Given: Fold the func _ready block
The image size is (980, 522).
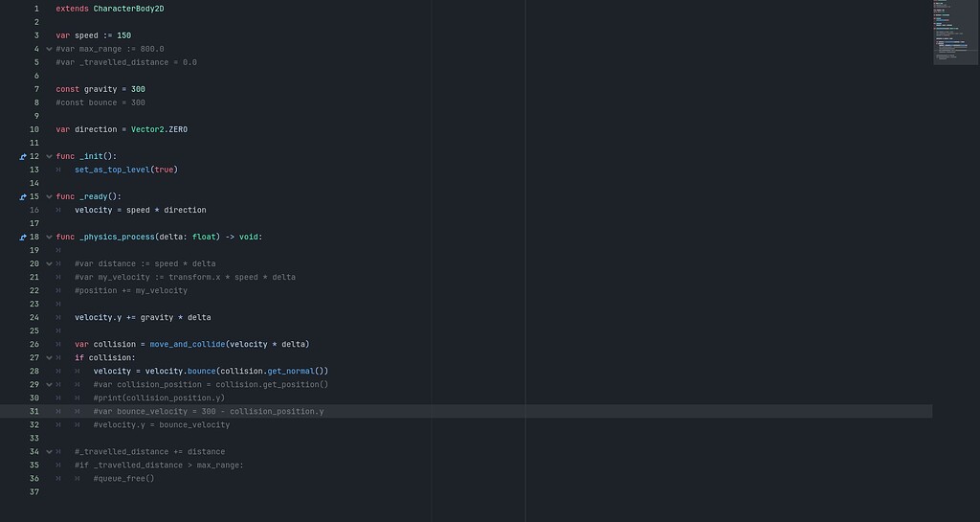Looking at the screenshot, I should click(49, 196).
